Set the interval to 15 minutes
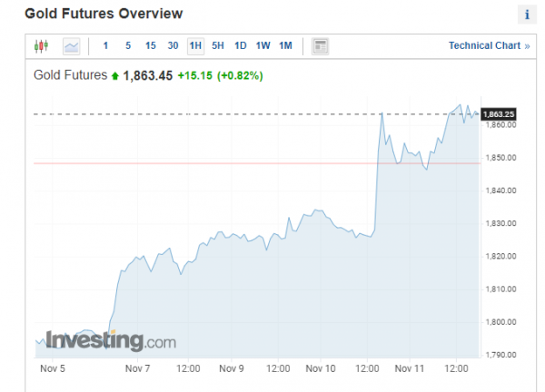The width and height of the screenshot is (545, 392). pyautogui.click(x=151, y=46)
